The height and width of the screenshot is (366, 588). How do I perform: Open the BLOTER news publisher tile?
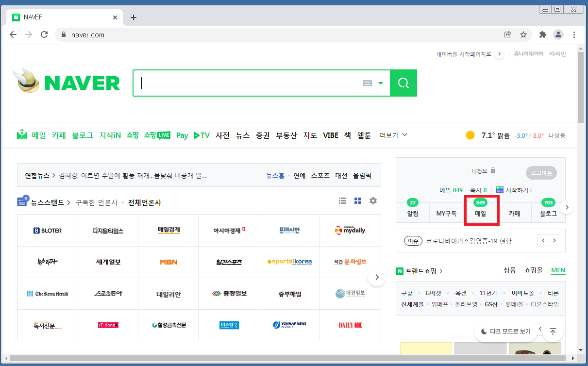[x=48, y=231]
